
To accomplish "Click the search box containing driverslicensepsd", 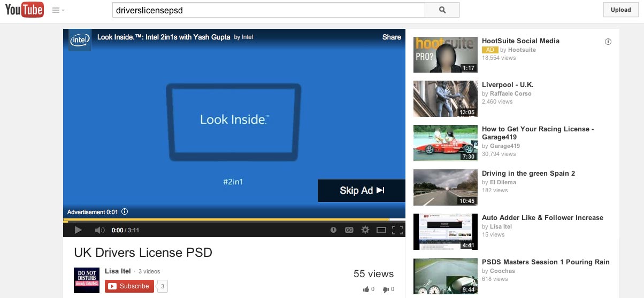I will pyautogui.click(x=268, y=10).
